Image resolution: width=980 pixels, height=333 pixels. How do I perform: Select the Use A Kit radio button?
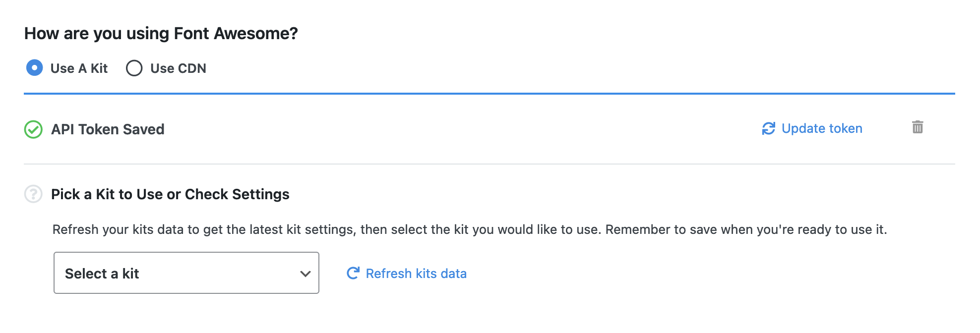34,68
